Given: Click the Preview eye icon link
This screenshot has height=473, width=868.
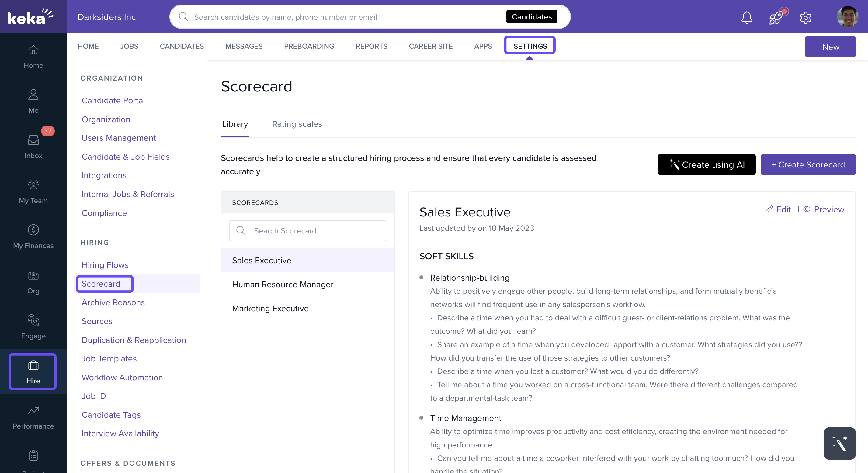Looking at the screenshot, I should point(824,209).
